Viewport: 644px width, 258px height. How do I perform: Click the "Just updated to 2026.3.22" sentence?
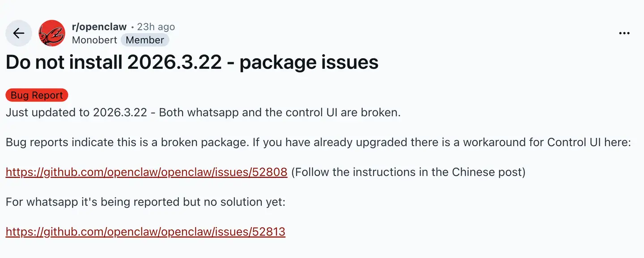[x=76, y=112]
